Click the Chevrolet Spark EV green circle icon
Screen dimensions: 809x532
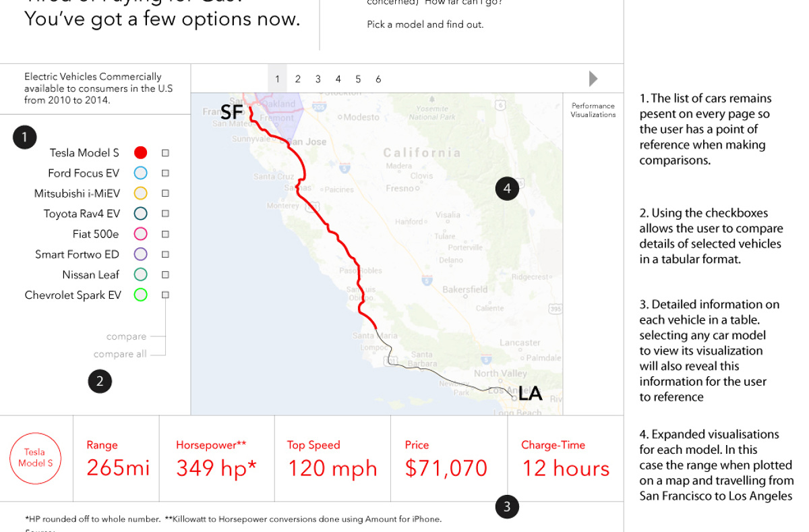coord(140,295)
